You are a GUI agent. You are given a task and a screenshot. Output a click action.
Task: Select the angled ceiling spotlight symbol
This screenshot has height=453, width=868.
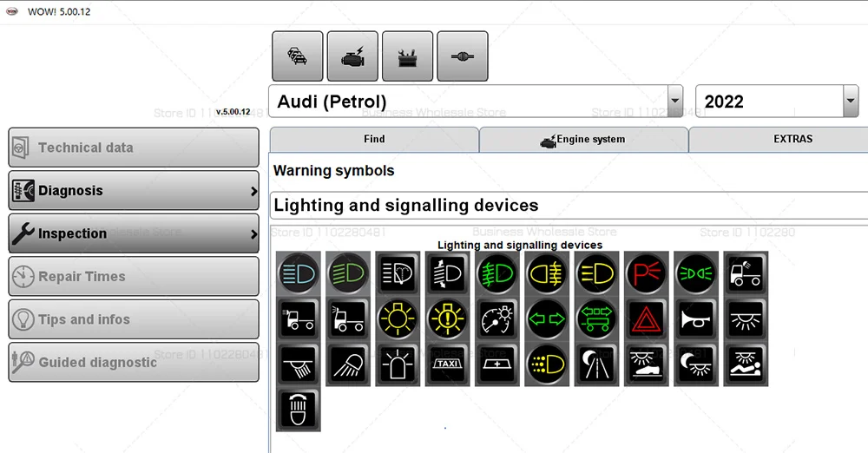tap(299, 364)
